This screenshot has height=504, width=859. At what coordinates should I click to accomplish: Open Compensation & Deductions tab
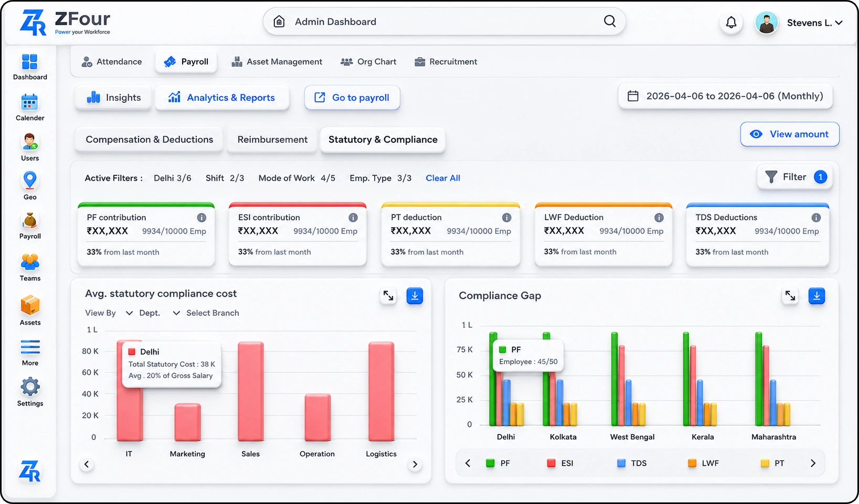coord(149,140)
